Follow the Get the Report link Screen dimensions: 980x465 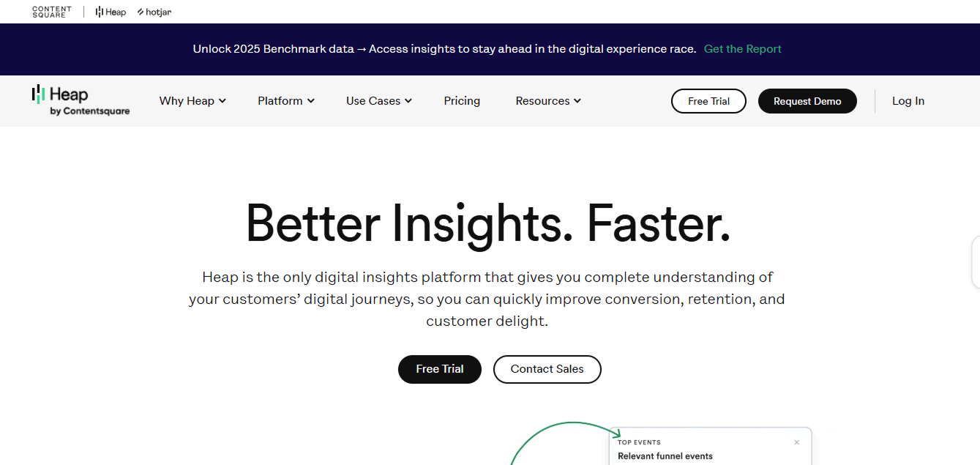742,49
